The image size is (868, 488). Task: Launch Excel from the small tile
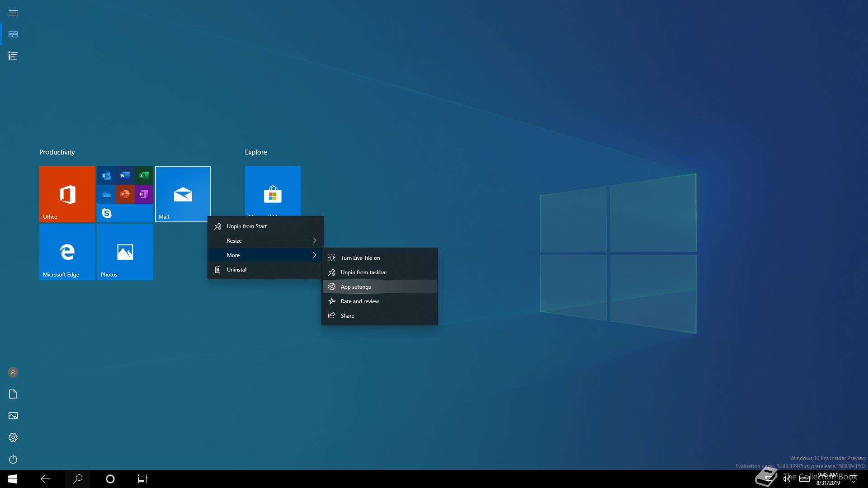[144, 175]
